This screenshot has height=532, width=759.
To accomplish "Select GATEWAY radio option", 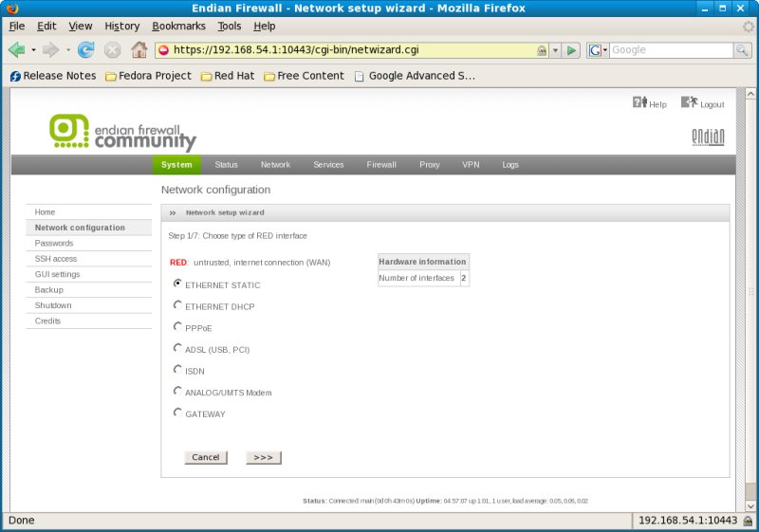I will (x=177, y=413).
